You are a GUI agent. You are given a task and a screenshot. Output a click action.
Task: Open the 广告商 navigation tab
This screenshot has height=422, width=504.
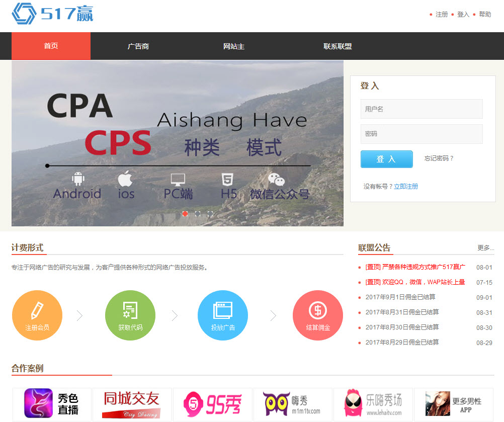click(138, 46)
